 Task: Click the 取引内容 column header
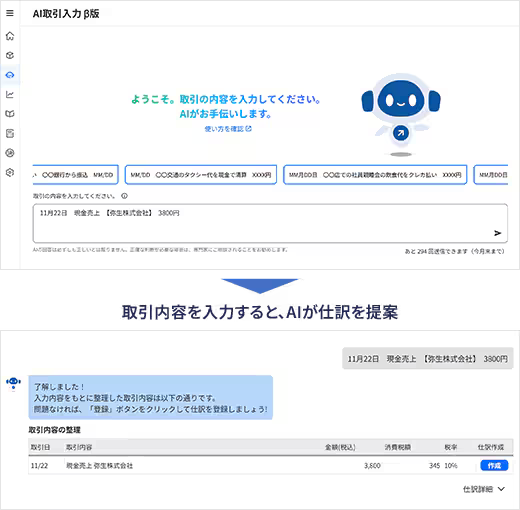coord(79,447)
